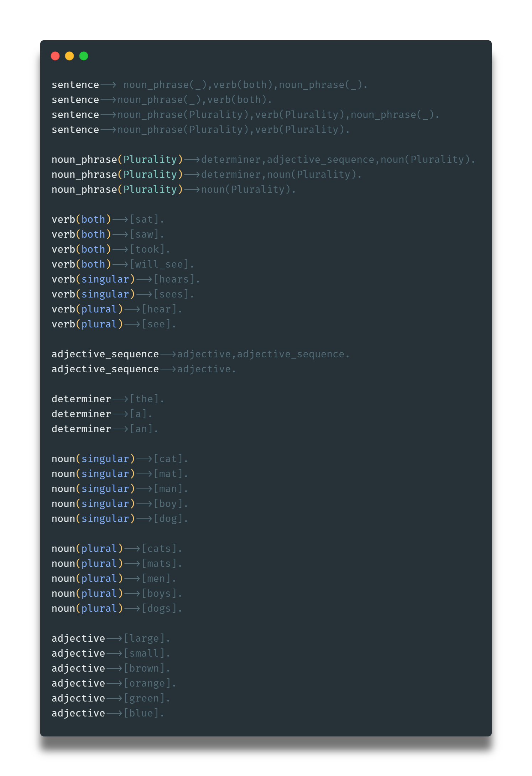The width and height of the screenshot is (532, 776).
Task: Click the plural verb 'hear' terminal
Action: 159,309
